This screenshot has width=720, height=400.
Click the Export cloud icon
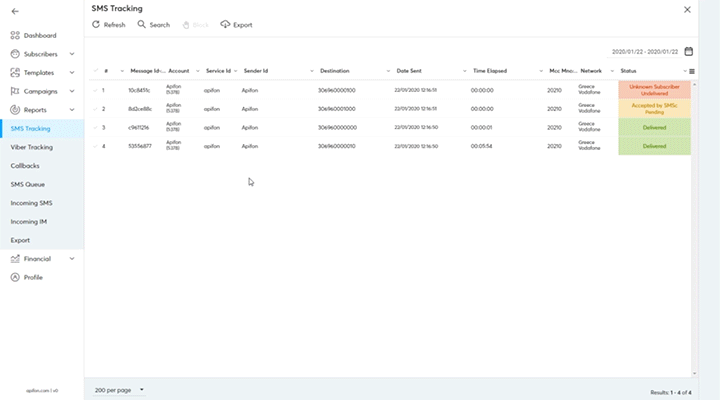pos(225,24)
